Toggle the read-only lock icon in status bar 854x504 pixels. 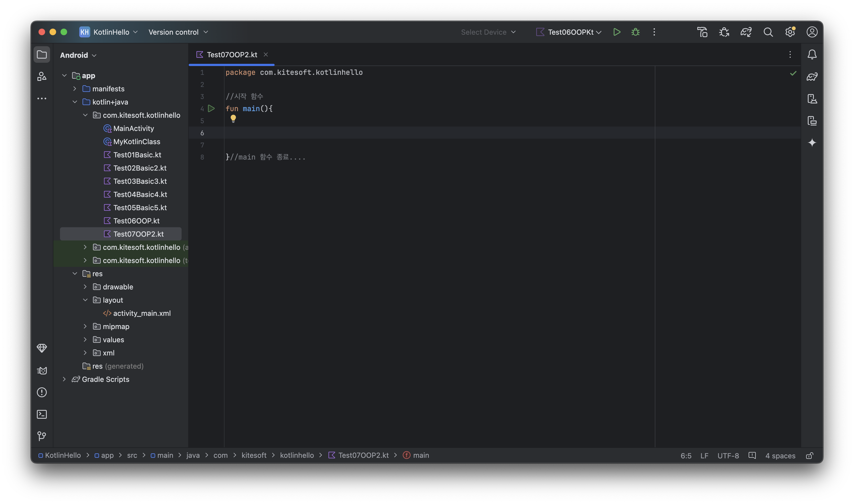(809, 455)
